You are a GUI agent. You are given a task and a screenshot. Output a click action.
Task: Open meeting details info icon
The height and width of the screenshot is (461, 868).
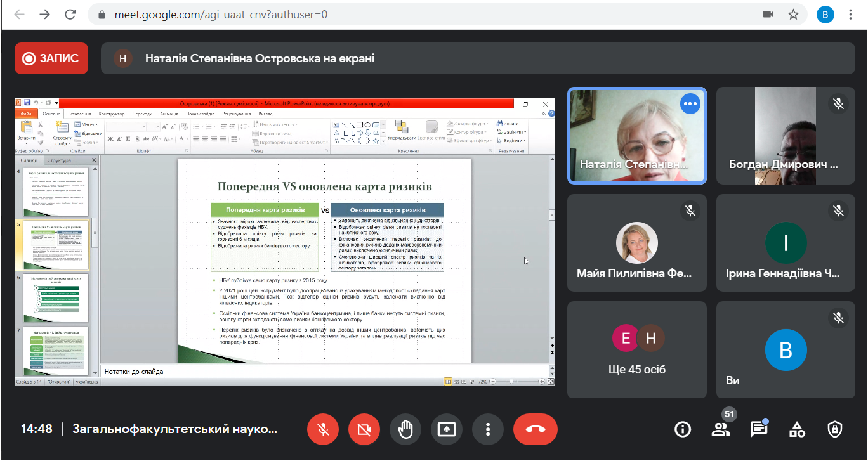[x=683, y=429]
